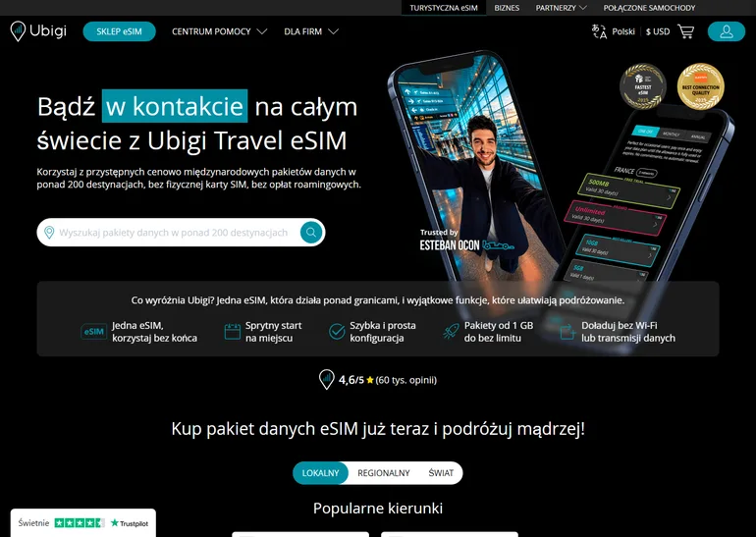
Task: Open the shopping cart
Action: click(685, 31)
